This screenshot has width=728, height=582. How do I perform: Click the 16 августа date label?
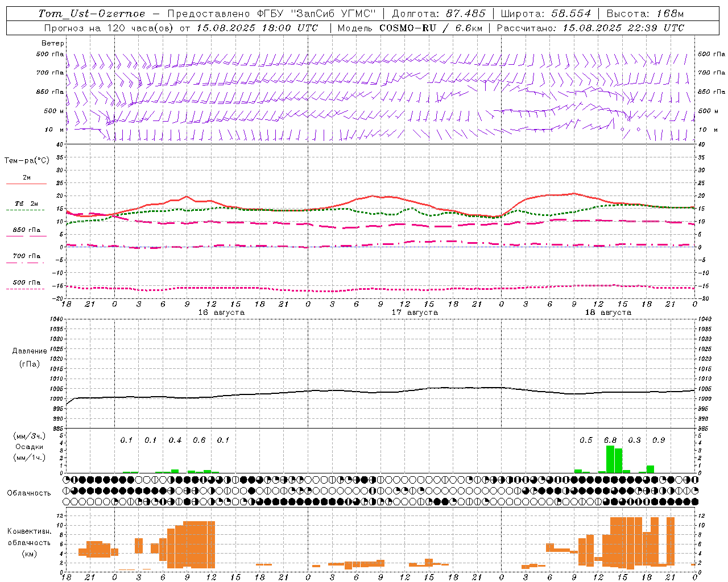pos(221,313)
